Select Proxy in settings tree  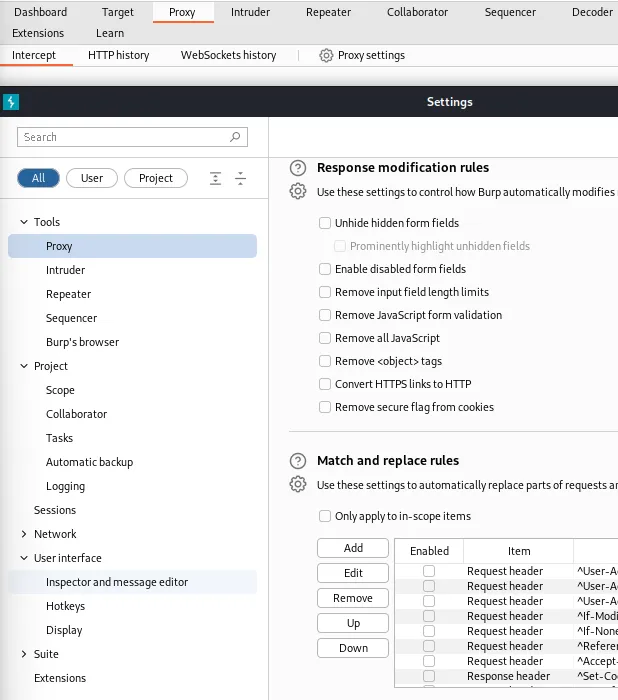(133, 246)
